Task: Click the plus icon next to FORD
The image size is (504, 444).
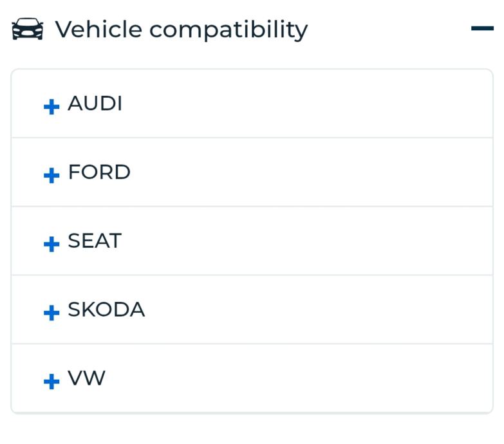Action: (51, 175)
